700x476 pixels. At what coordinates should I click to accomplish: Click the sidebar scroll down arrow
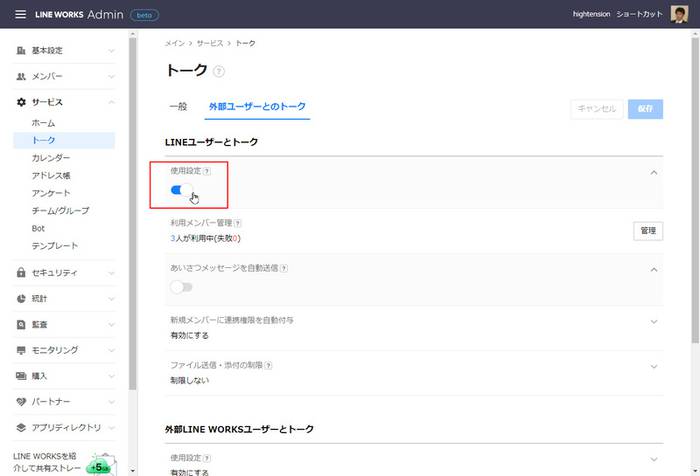click(x=133, y=471)
